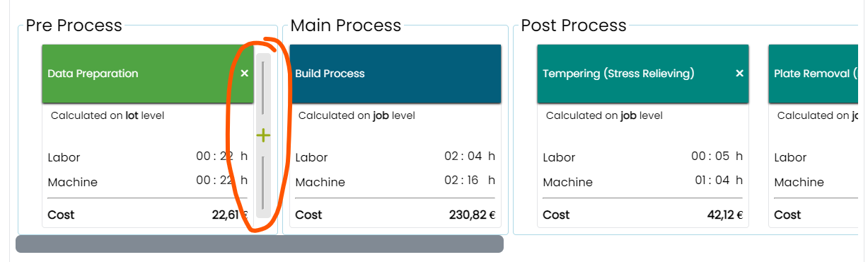Click the Main Process section title

tap(346, 25)
